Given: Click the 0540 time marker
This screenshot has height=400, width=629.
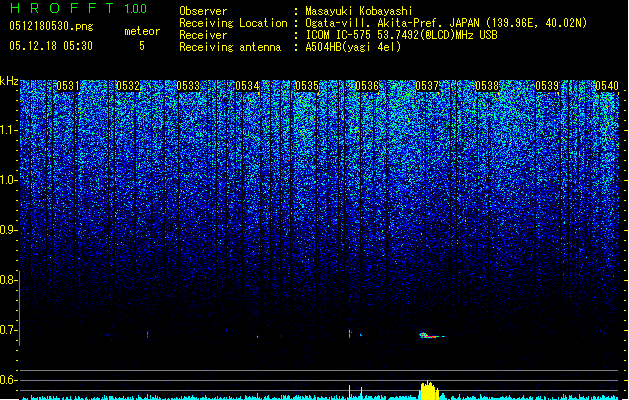Looking at the screenshot, I should [x=607, y=86].
